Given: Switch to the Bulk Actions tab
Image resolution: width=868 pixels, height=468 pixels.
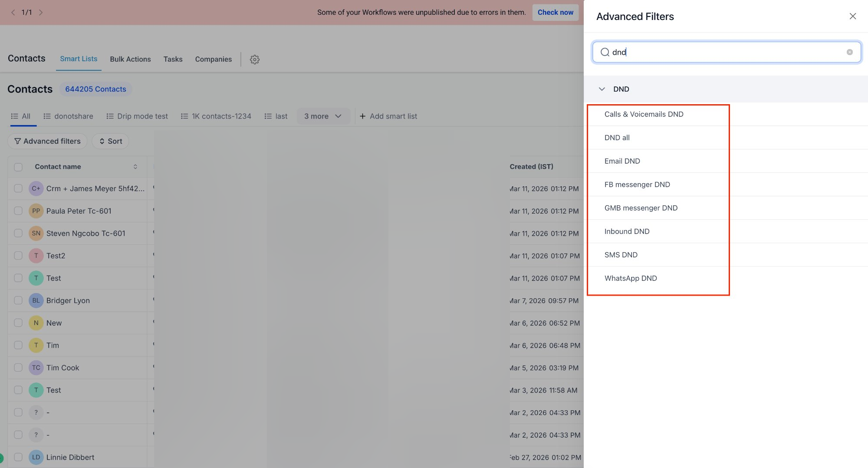Looking at the screenshot, I should [x=130, y=59].
